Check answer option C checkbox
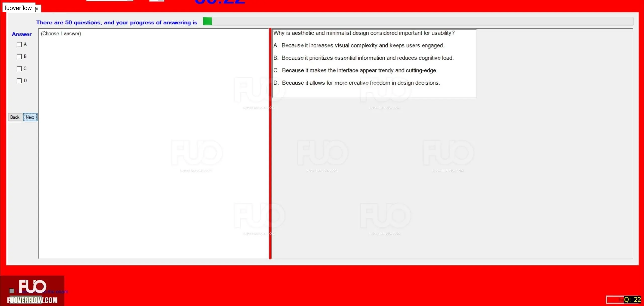The image size is (644, 306). (19, 69)
